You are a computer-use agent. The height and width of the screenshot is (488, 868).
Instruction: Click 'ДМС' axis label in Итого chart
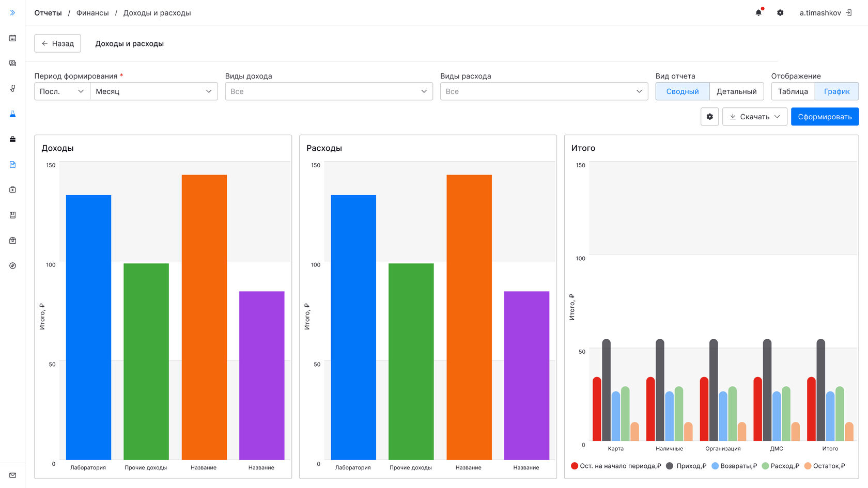777,449
